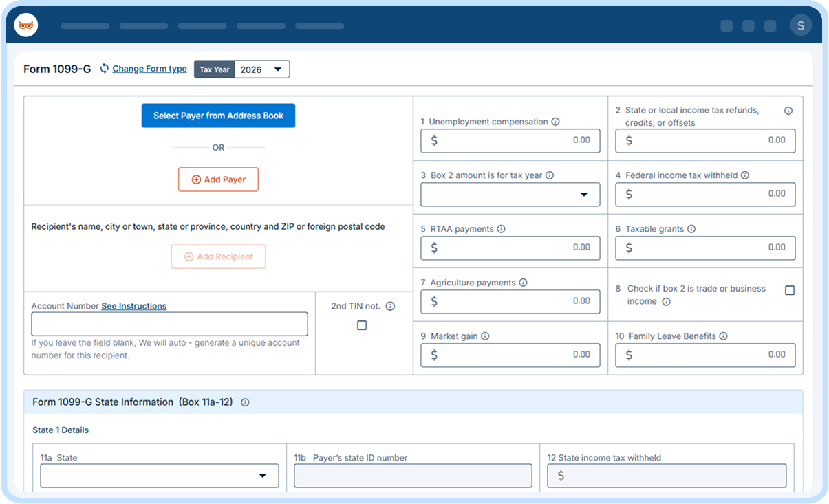The width and height of the screenshot is (829, 504).
Task: Show info for Agriculture payments
Action: (x=523, y=283)
